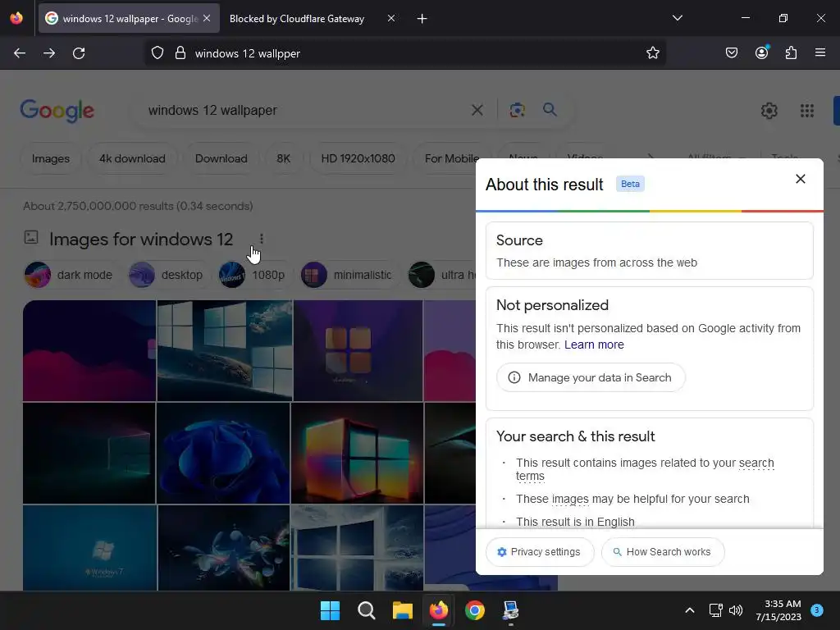840x630 pixels.
Task: Open the Extensions puzzle icon
Action: point(791,53)
